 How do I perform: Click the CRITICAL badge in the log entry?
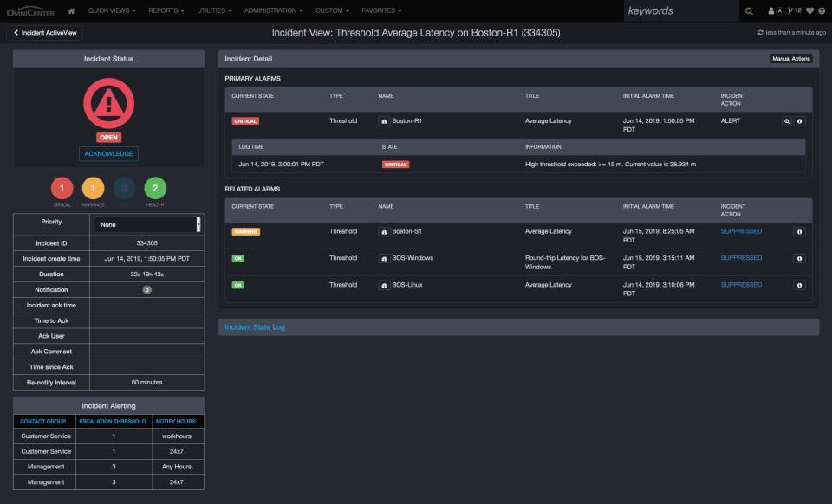[395, 165]
